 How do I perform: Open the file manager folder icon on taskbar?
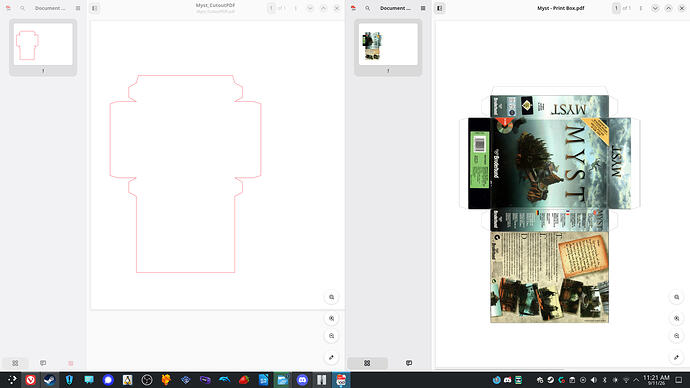pyautogui.click(x=283, y=380)
